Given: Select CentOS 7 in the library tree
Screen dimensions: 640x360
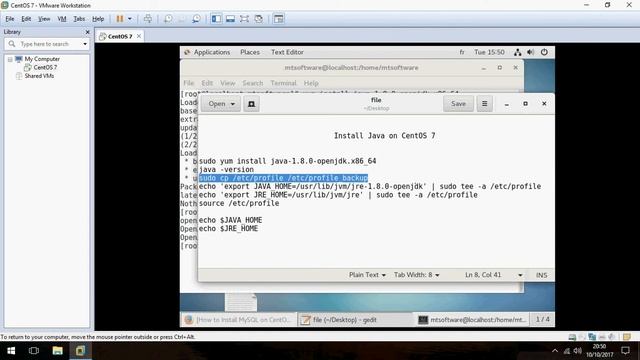Looking at the screenshot, I should click(x=45, y=67).
